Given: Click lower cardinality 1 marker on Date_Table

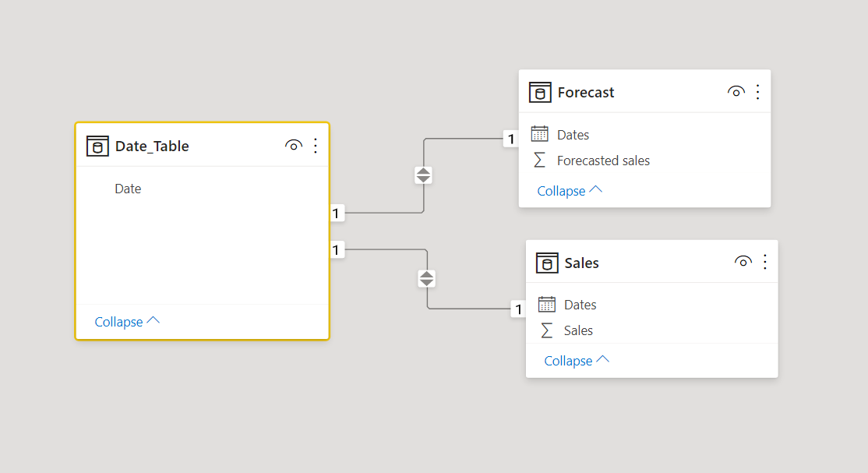Looking at the screenshot, I should click(x=337, y=250).
